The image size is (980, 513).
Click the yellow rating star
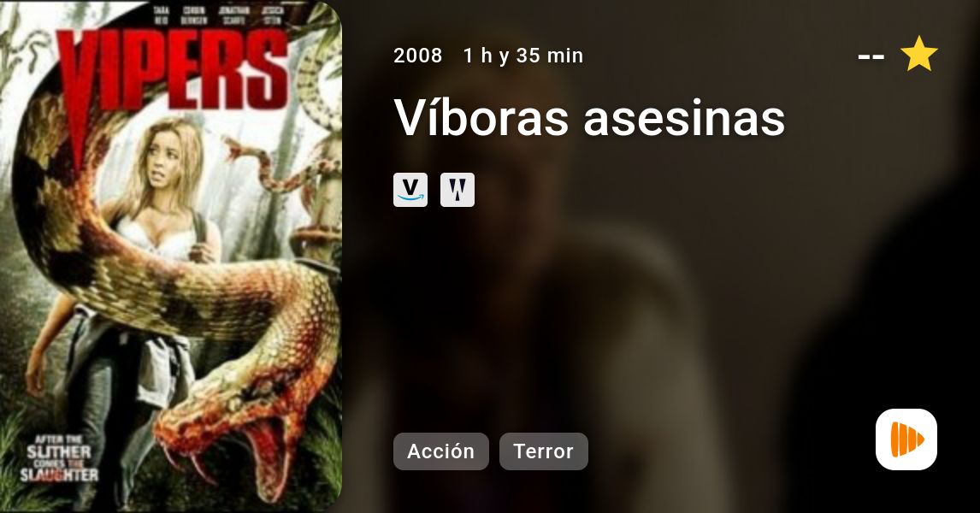[x=918, y=54]
